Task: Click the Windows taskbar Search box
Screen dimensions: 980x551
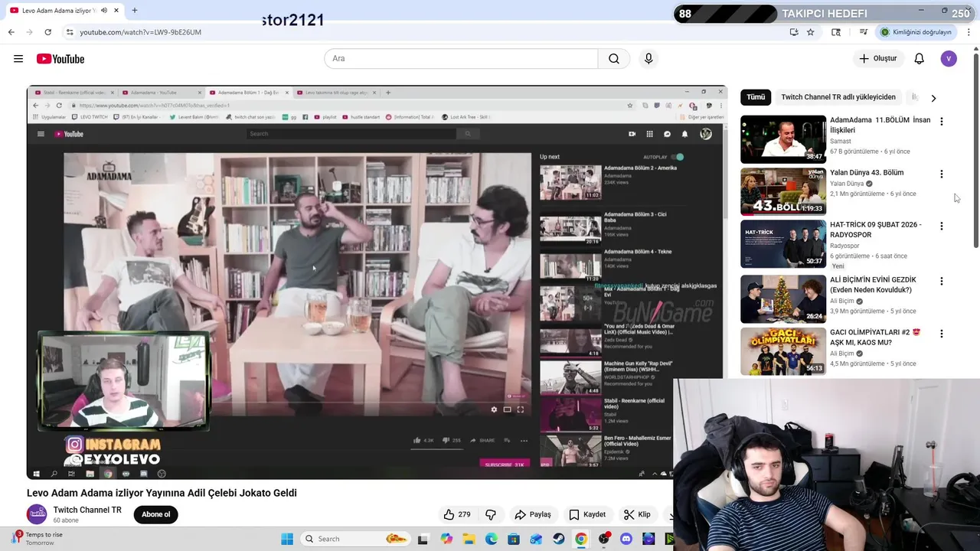Action: [355, 539]
